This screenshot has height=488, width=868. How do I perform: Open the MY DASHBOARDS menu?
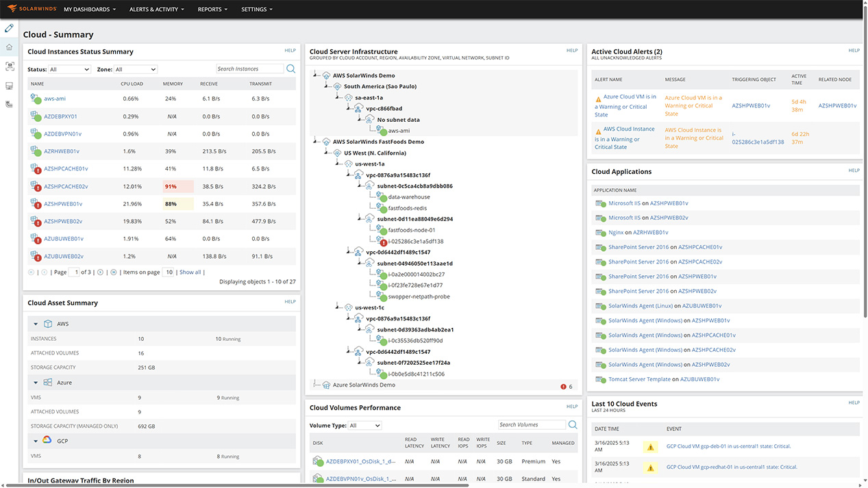click(88, 10)
